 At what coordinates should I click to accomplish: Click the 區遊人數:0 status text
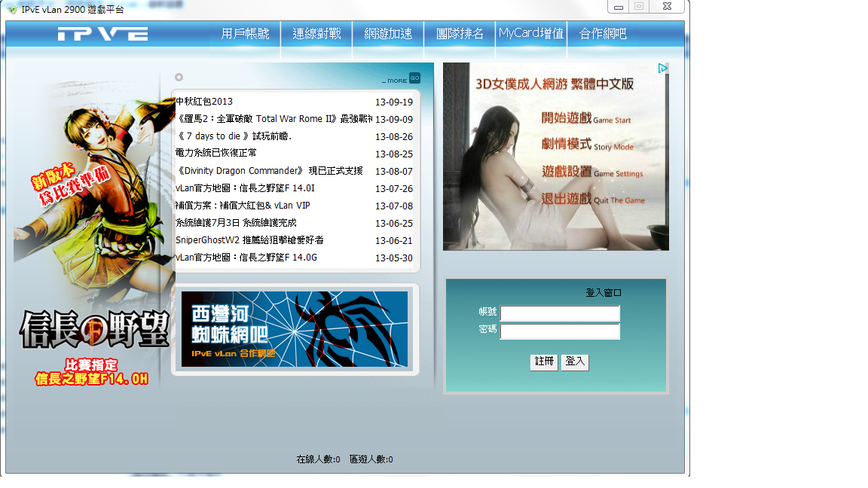pos(371,459)
